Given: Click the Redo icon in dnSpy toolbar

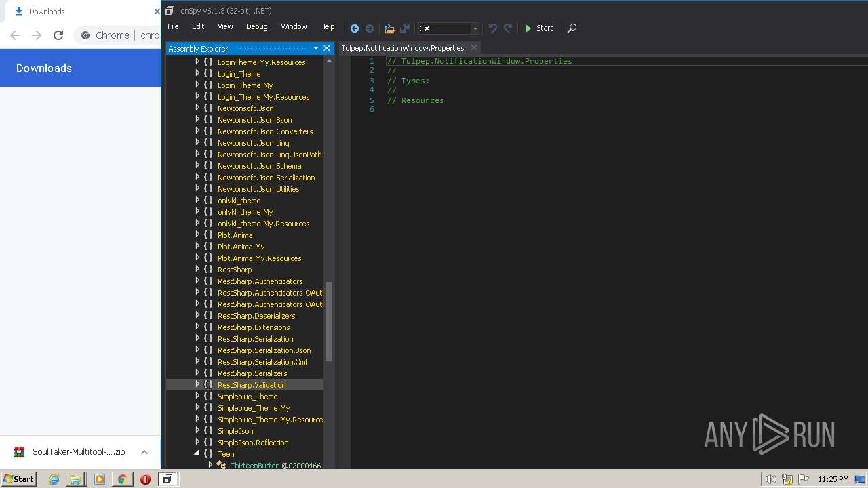Looking at the screenshot, I should [508, 28].
